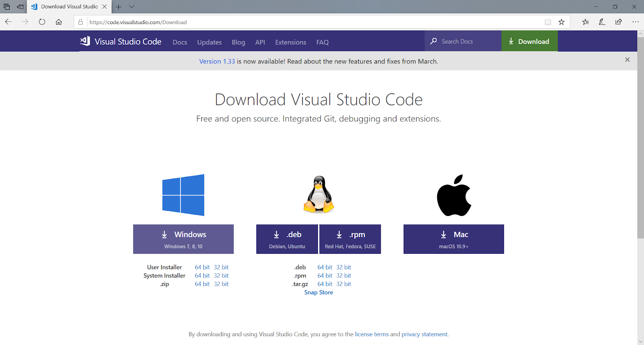The image size is (644, 345).
Task: Click the site lock icon in address bar
Action: click(x=80, y=22)
